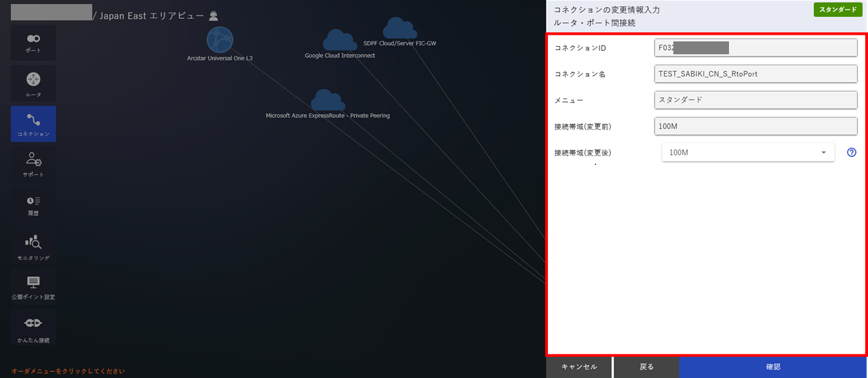The width and height of the screenshot is (868, 378).
Task: Click the 戻る back button
Action: tap(647, 367)
